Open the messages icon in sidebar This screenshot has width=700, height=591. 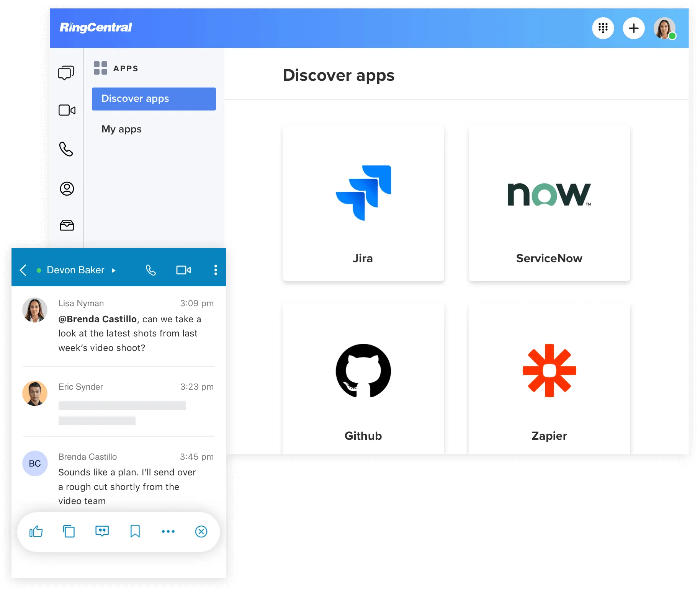click(x=66, y=73)
